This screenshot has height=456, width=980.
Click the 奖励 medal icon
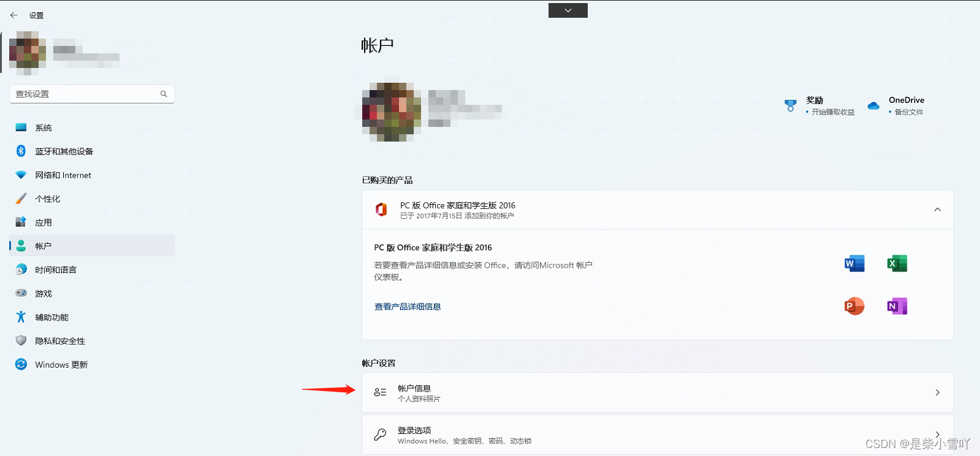[791, 105]
